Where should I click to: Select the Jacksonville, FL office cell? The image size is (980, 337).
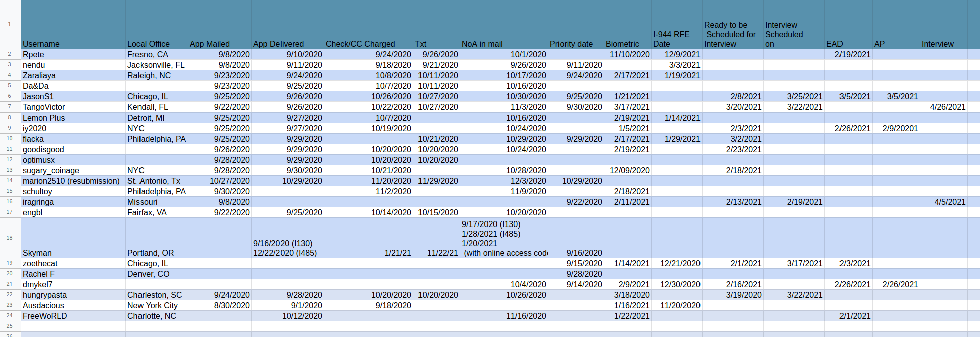coord(157,65)
